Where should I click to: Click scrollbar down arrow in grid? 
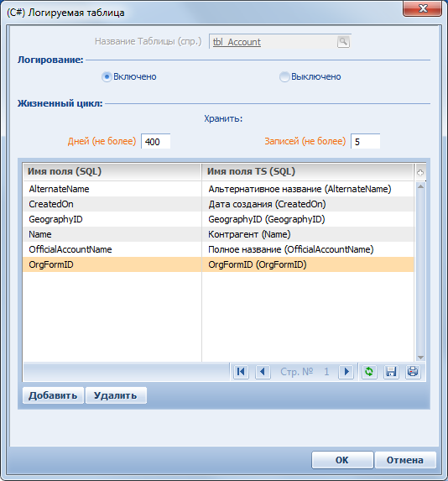pyautogui.click(x=420, y=358)
